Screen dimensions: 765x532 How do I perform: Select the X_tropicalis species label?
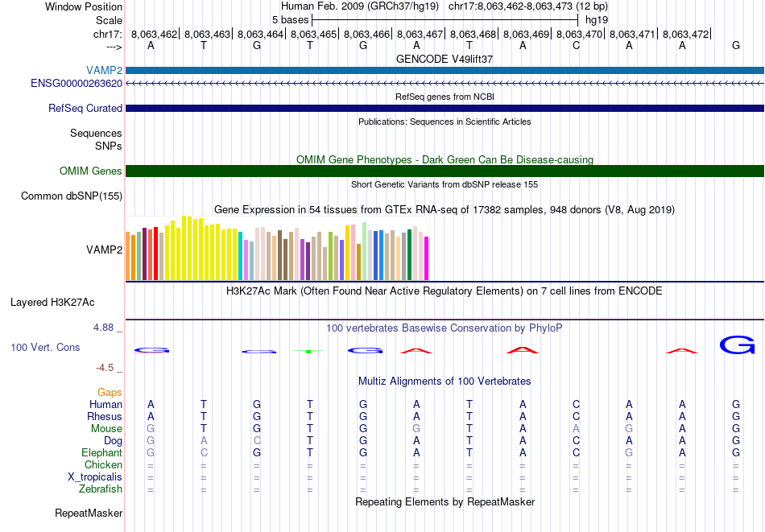click(x=95, y=477)
